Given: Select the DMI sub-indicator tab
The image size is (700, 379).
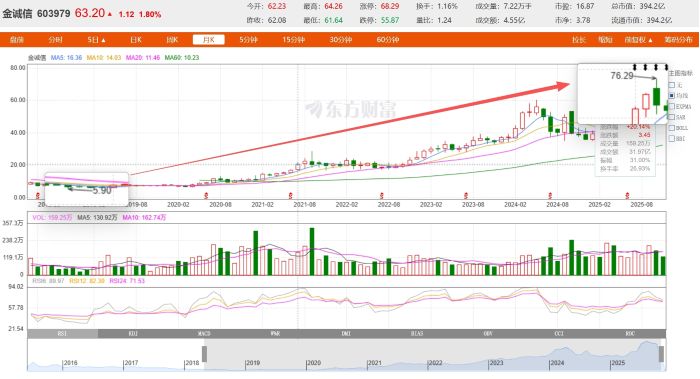Looking at the screenshot, I should (x=346, y=333).
